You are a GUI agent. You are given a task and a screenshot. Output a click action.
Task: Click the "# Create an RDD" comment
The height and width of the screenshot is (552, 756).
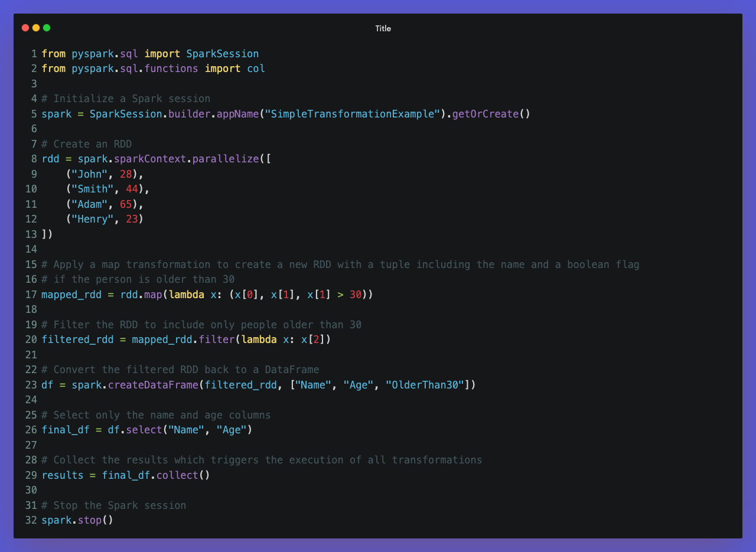[x=87, y=144]
